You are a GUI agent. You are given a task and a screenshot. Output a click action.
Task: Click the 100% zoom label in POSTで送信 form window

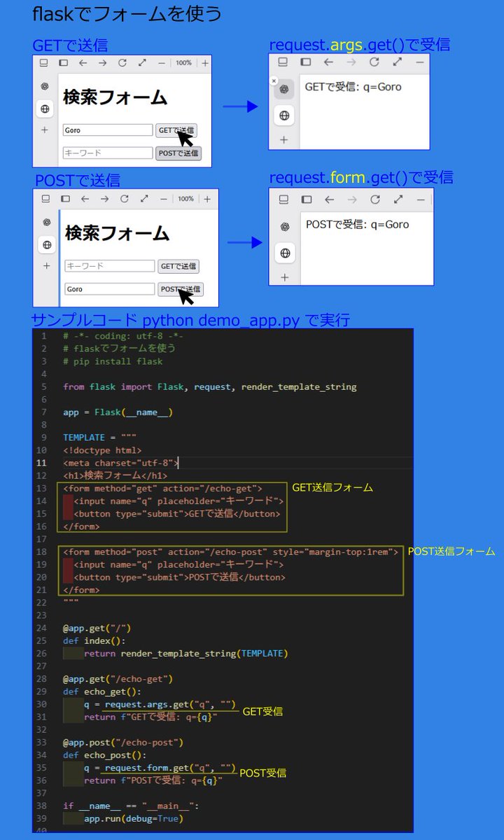[x=185, y=199]
